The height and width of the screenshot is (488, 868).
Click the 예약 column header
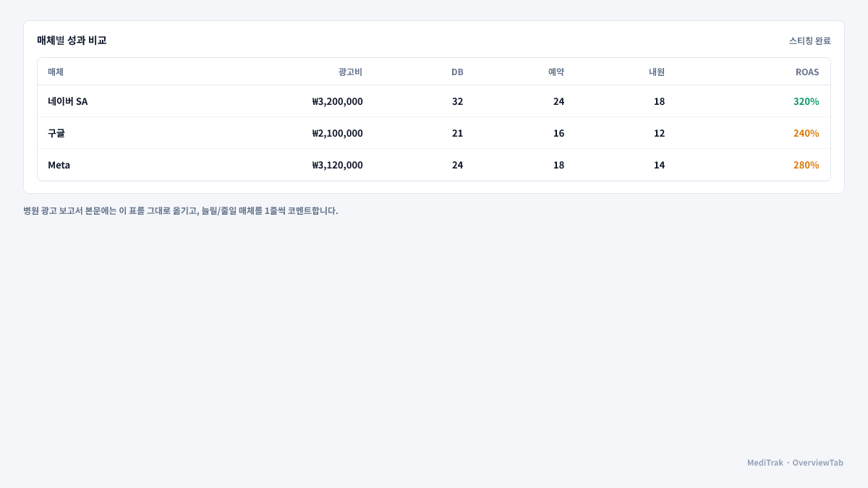pyautogui.click(x=556, y=72)
